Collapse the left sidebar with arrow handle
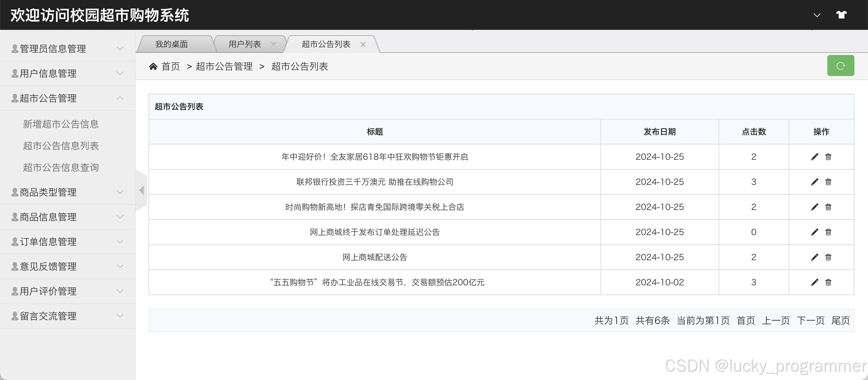868x380 pixels. click(x=142, y=190)
